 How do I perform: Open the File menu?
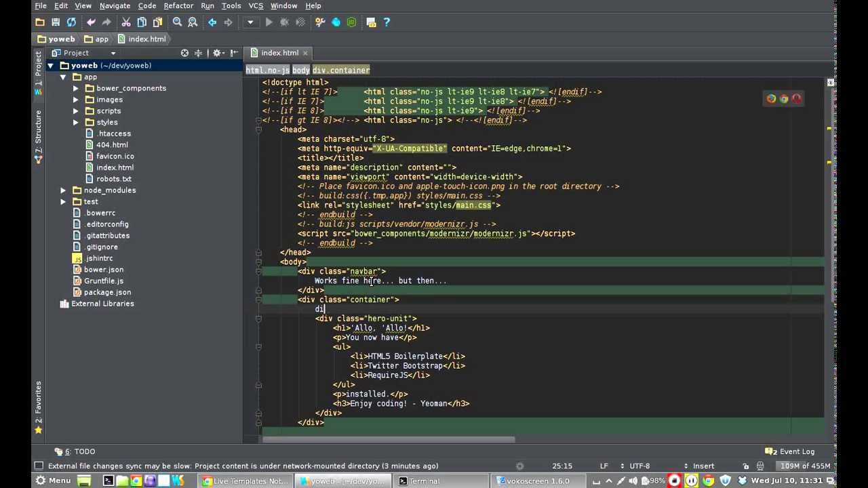click(41, 5)
